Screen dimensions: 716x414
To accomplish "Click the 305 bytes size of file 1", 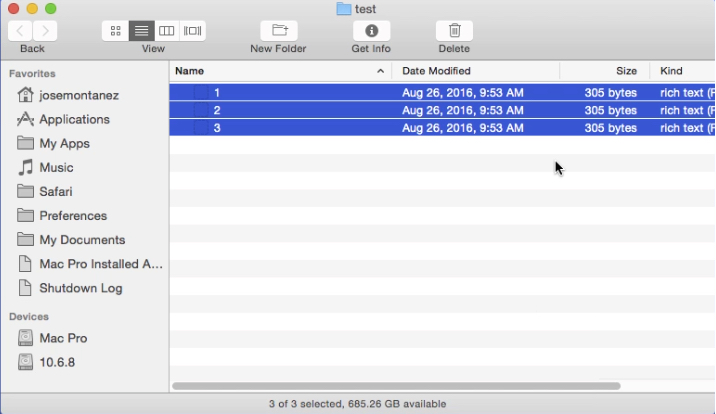I will [611, 93].
